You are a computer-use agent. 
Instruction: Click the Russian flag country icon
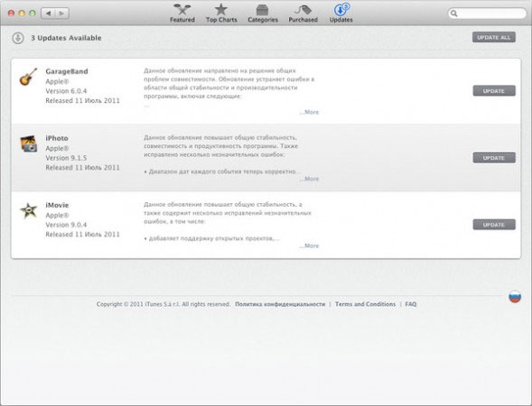pyautogui.click(x=515, y=297)
